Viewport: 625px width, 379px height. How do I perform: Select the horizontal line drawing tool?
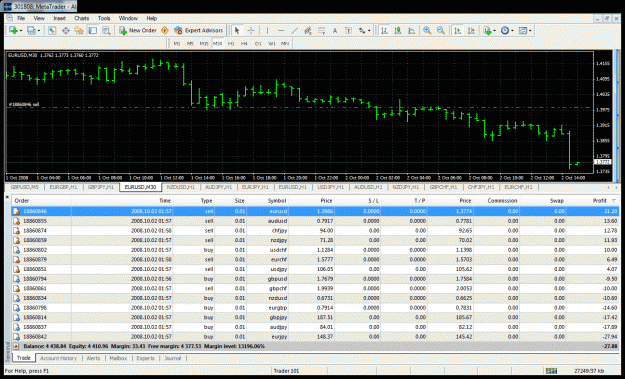281,30
